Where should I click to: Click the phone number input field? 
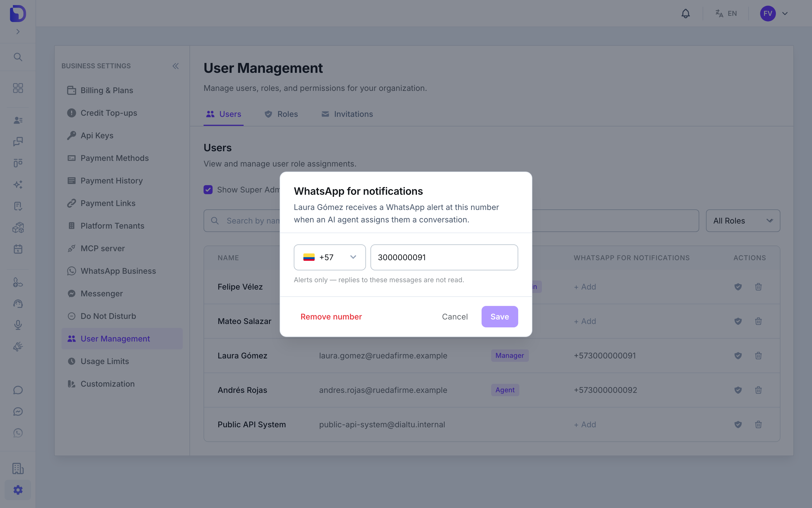click(444, 257)
